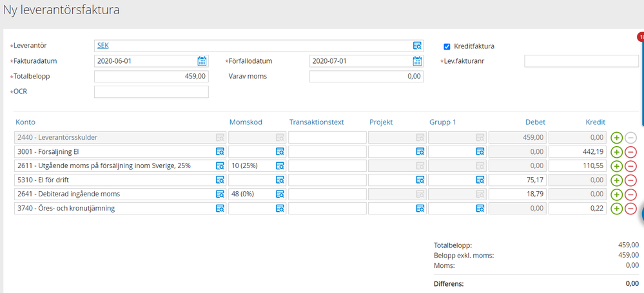Open calendar picker for Förfallodatum

(417, 61)
